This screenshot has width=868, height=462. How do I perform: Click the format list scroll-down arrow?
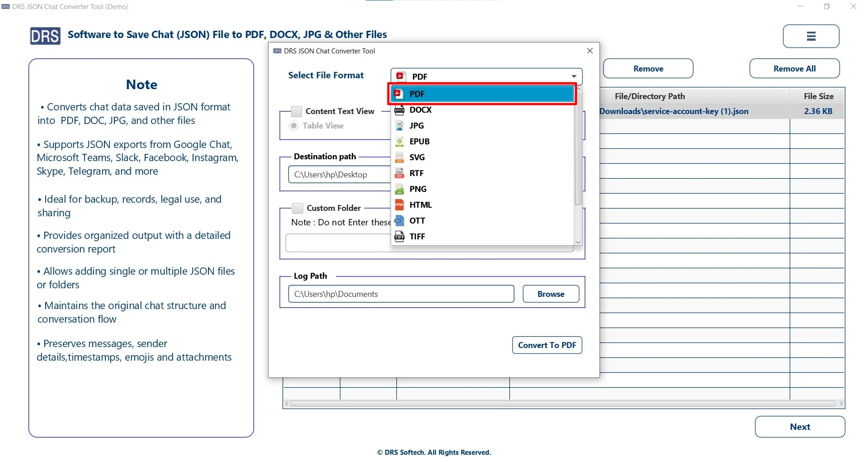[x=578, y=242]
